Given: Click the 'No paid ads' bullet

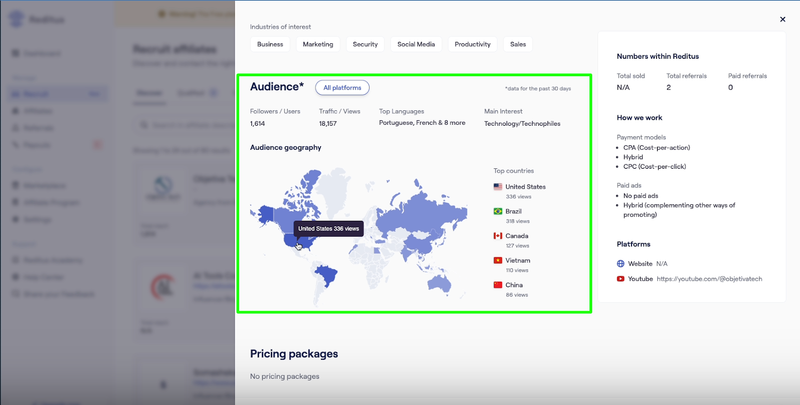Looking at the screenshot, I should click(640, 196).
